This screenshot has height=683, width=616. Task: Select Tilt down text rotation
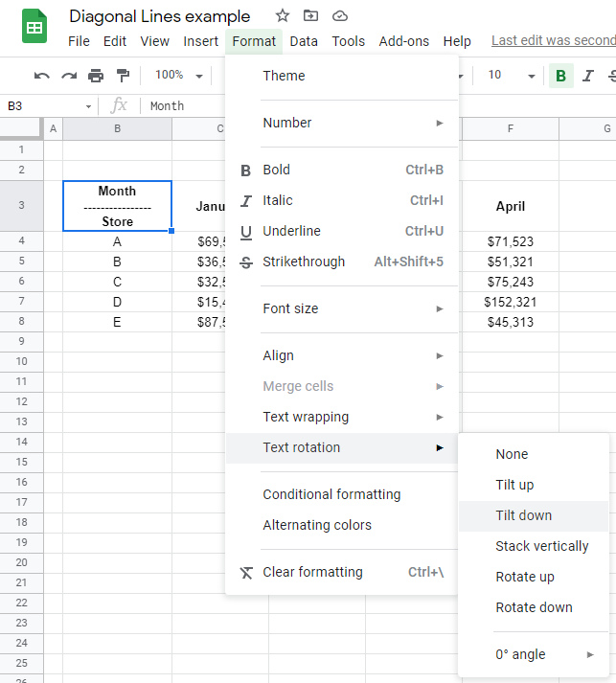pos(523,515)
